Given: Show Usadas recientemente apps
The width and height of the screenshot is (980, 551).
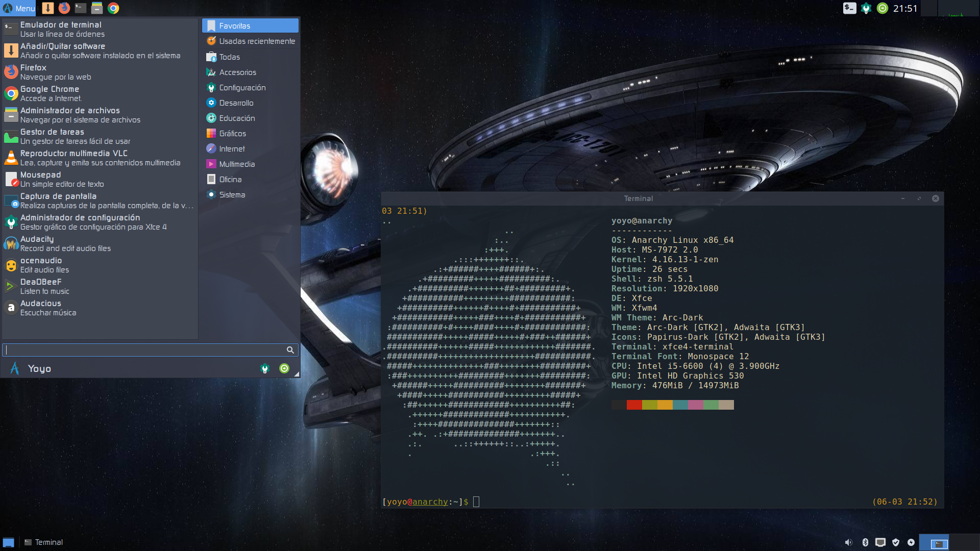Looking at the screenshot, I should click(x=257, y=41).
